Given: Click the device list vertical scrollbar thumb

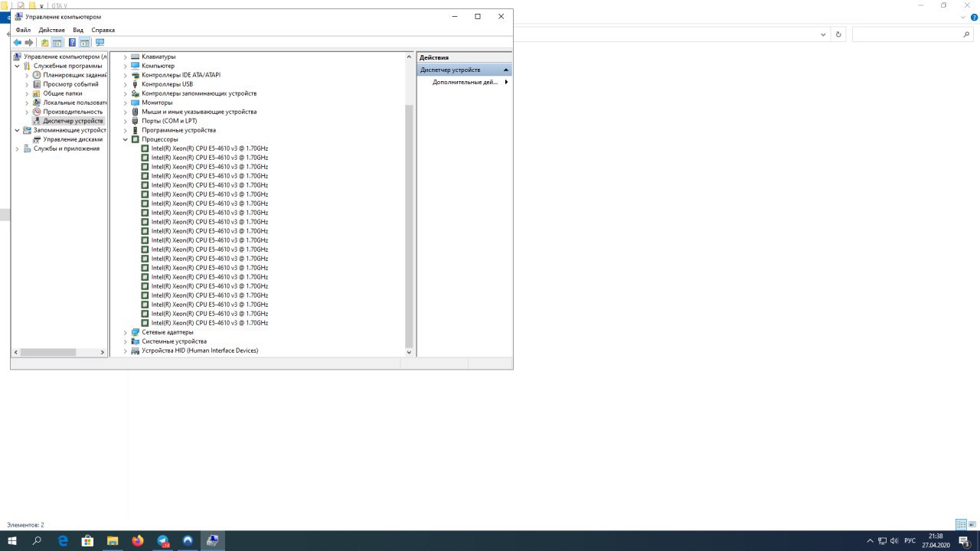Looking at the screenshot, I should 409,226.
